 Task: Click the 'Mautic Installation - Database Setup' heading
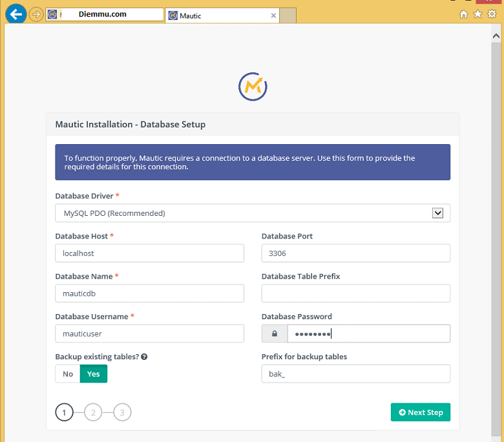pyautogui.click(x=130, y=125)
